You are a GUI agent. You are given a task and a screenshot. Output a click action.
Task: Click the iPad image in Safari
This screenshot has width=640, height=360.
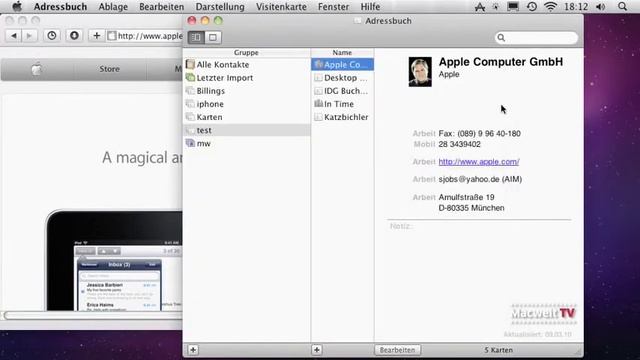click(x=114, y=260)
